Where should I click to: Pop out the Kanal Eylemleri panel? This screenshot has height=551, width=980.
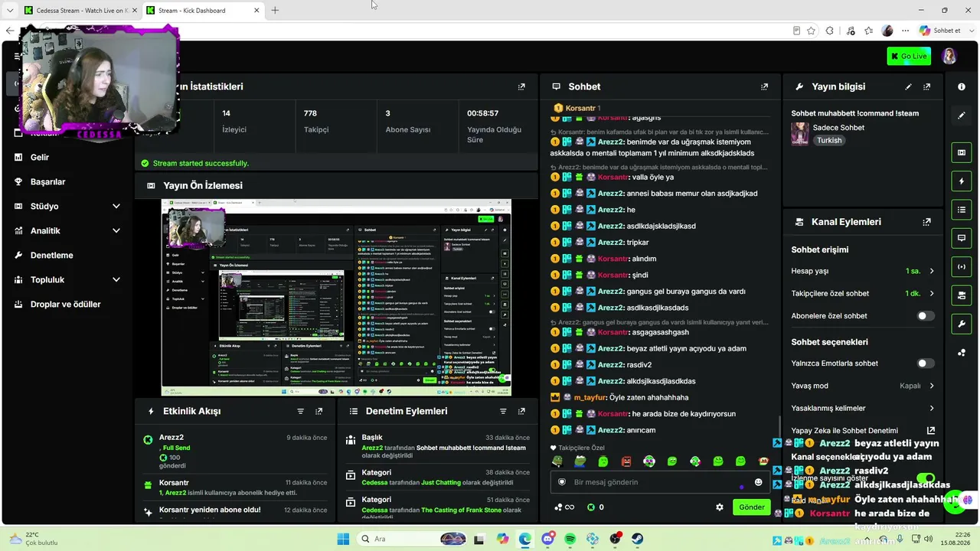pyautogui.click(x=926, y=222)
